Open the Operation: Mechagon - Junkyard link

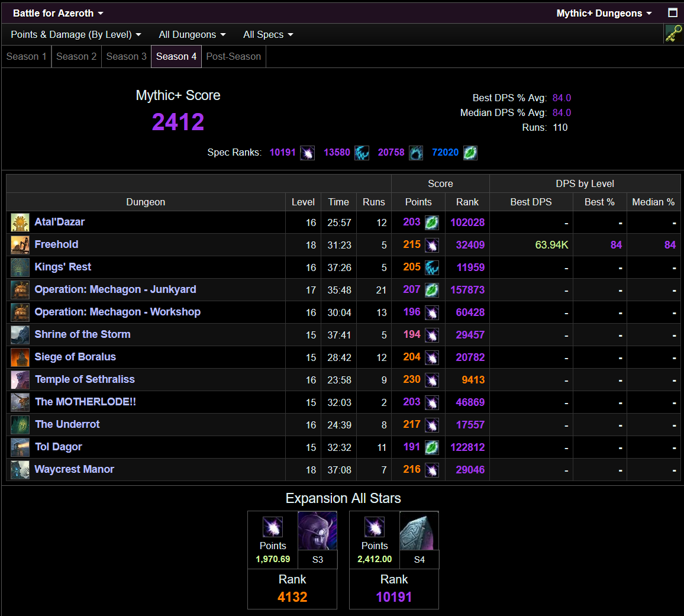coord(115,290)
